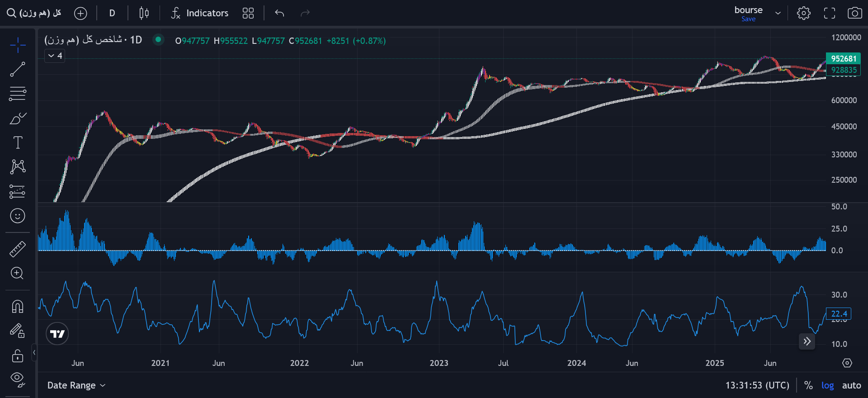Open the Indicators menu

pyautogui.click(x=200, y=13)
